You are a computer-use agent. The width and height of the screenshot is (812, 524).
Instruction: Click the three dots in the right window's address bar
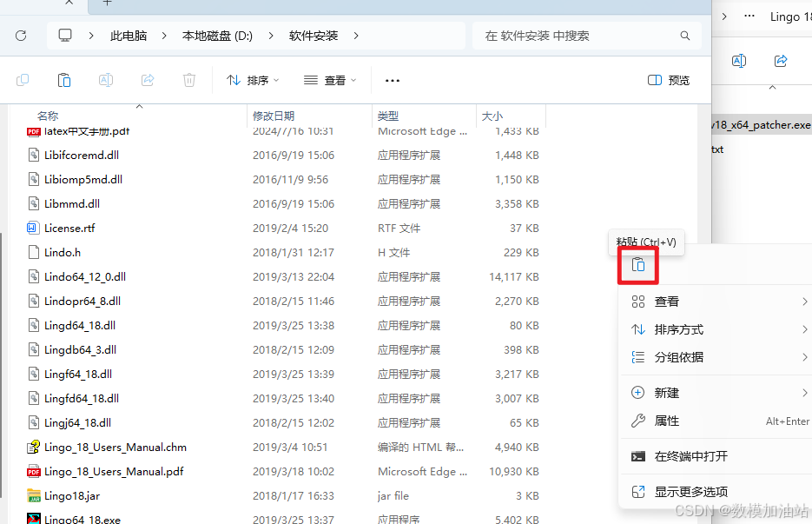[x=749, y=16]
